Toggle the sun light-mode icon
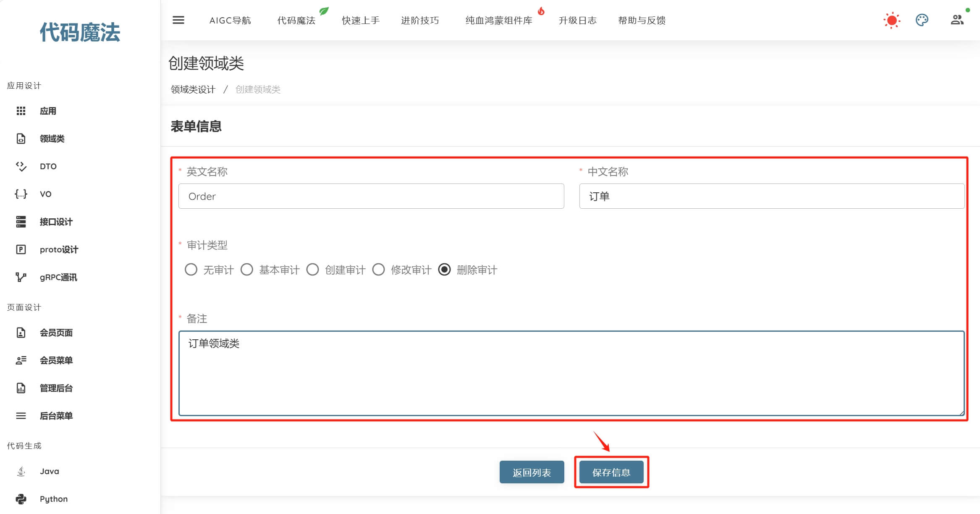This screenshot has width=980, height=514. point(891,20)
